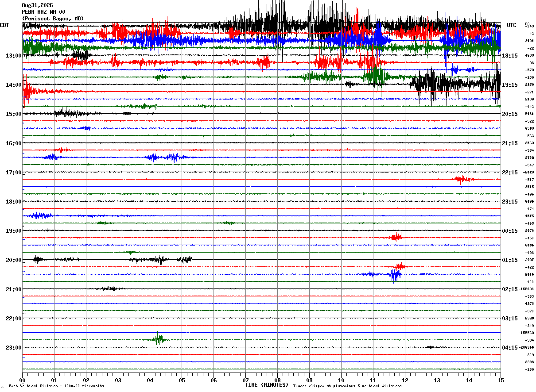Click the vertical division scale note
The image size is (536, 392).
pyautogui.click(x=56, y=386)
